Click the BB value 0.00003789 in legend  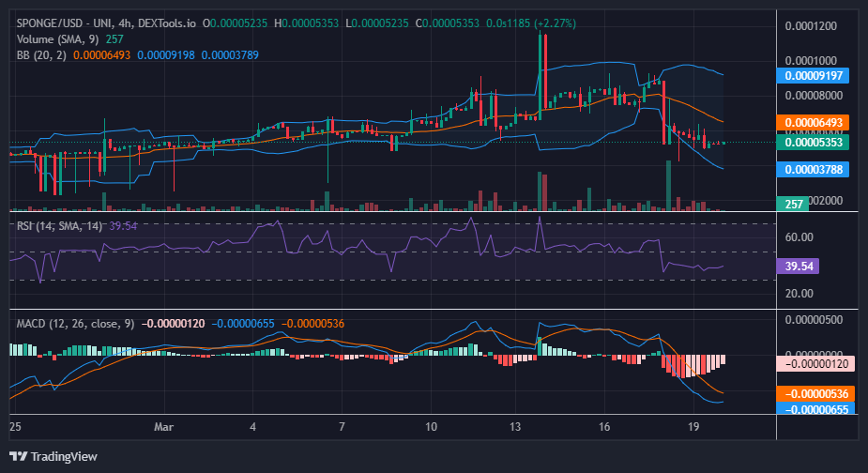(x=230, y=54)
